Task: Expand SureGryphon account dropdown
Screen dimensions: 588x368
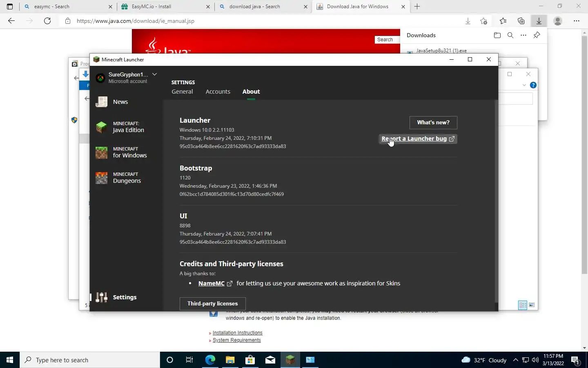Action: pyautogui.click(x=154, y=74)
